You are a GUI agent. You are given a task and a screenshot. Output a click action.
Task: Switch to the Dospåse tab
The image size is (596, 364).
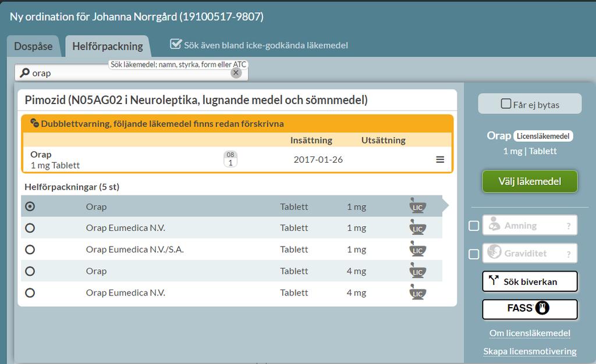tap(33, 47)
